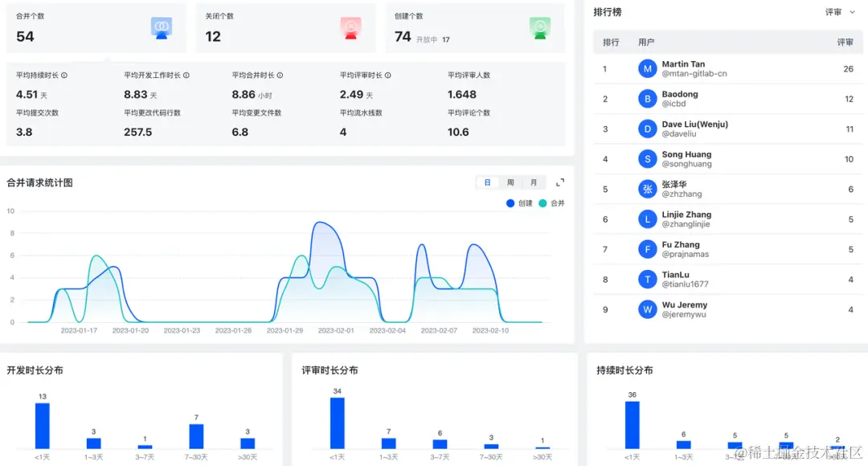The width and height of the screenshot is (868, 466).
Task: Click the <1天 bar in 评审时长分布
Action: click(337, 423)
